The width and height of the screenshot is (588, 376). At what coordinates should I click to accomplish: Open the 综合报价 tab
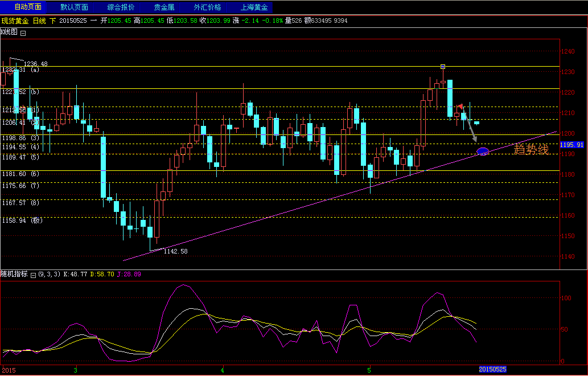(121, 7)
